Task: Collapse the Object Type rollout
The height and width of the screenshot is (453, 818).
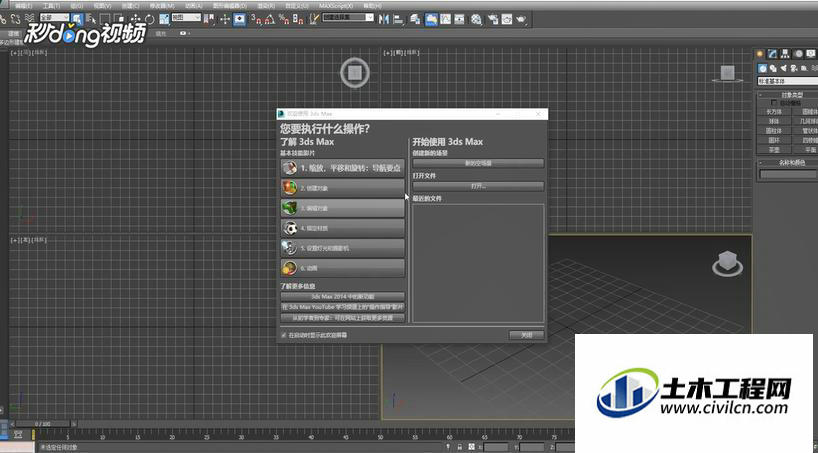Action: pos(788,95)
